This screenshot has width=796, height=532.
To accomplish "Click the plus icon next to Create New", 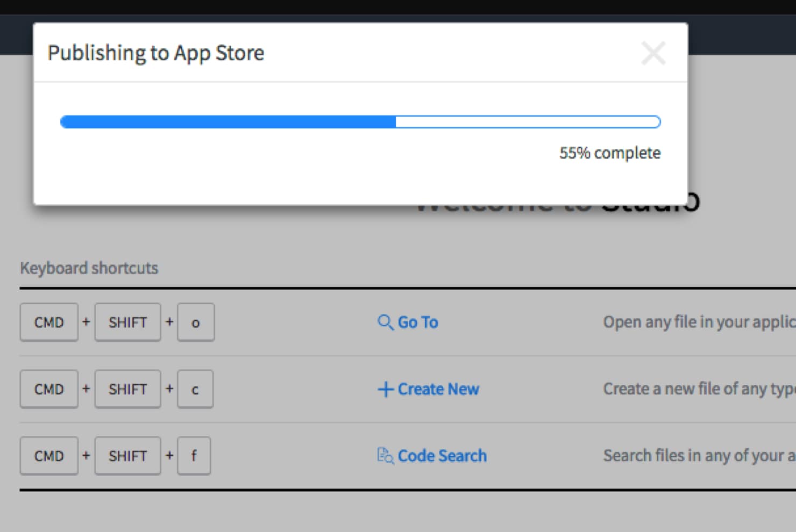I will (385, 389).
